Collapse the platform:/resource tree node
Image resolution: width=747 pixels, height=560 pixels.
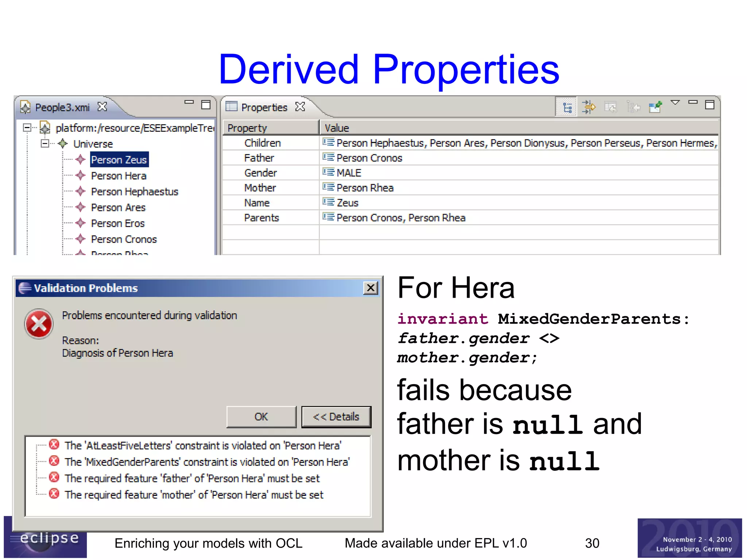click(x=27, y=128)
